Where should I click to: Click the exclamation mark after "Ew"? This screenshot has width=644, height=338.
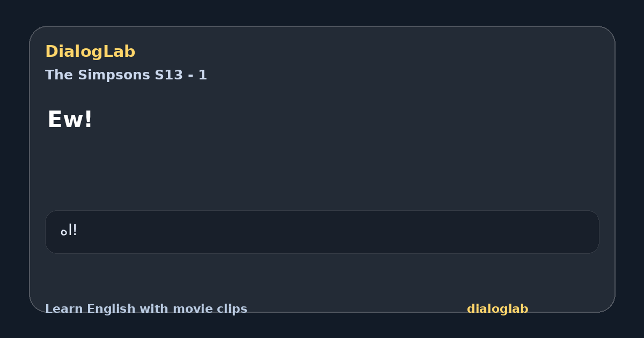pos(88,120)
